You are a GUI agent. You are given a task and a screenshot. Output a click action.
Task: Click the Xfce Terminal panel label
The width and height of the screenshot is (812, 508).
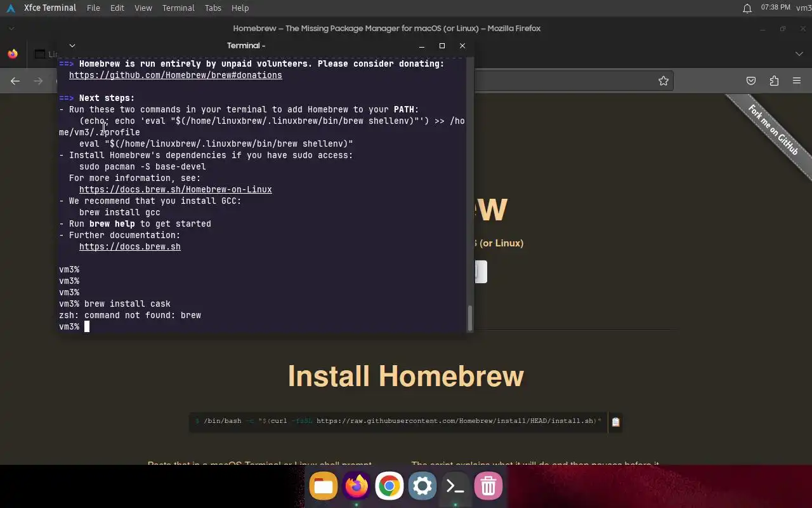point(50,8)
